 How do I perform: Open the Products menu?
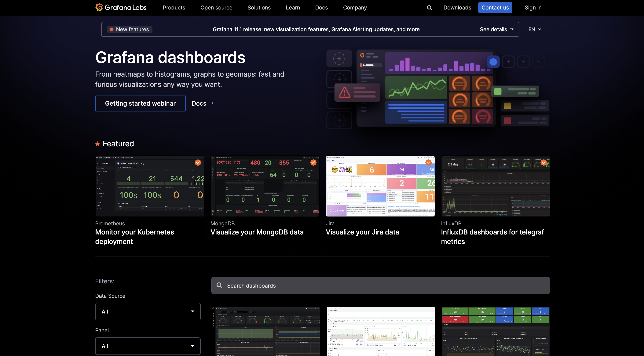point(174,8)
